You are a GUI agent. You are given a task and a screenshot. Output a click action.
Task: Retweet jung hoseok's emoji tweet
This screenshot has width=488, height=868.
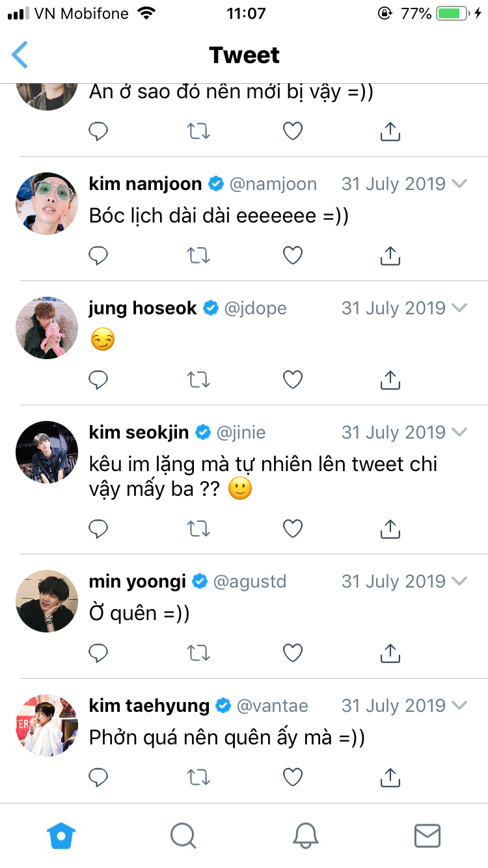pyautogui.click(x=198, y=379)
